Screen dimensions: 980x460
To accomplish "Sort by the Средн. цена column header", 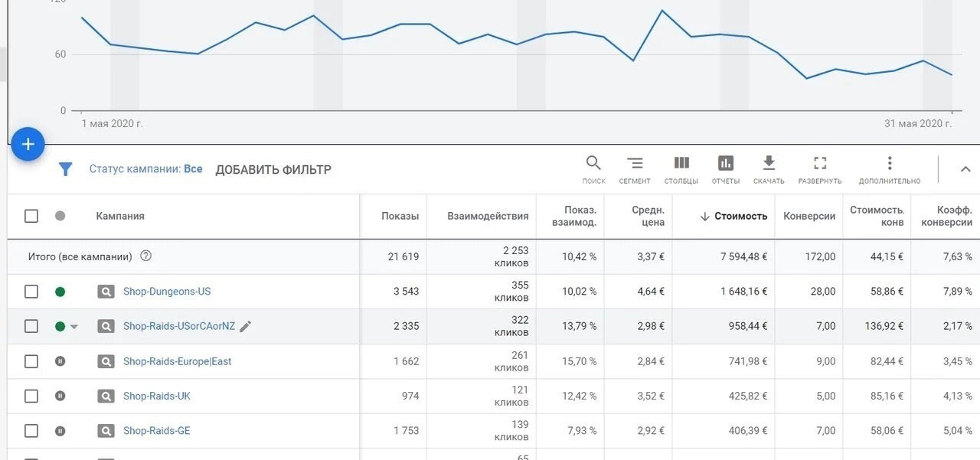I will (648, 216).
